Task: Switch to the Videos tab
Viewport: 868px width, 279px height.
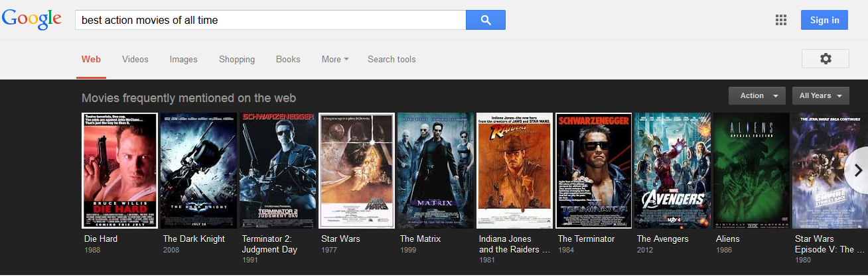Action: (x=135, y=59)
